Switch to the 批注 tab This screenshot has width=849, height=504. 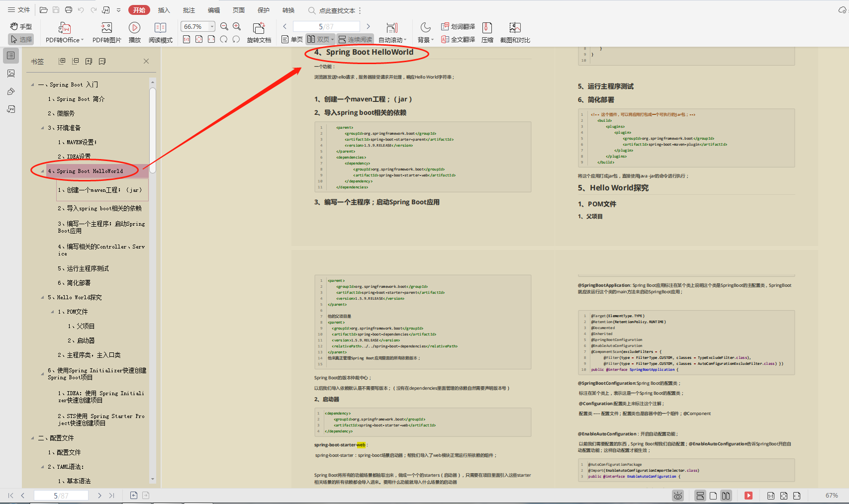[x=189, y=10]
